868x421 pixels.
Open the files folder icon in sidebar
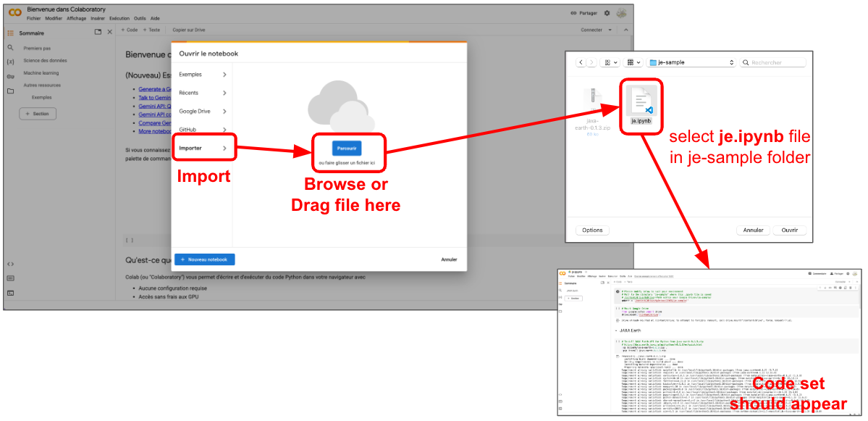pos(11,91)
